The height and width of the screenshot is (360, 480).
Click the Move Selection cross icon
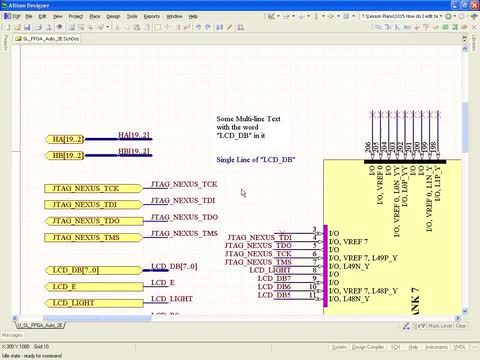pos(168,27)
